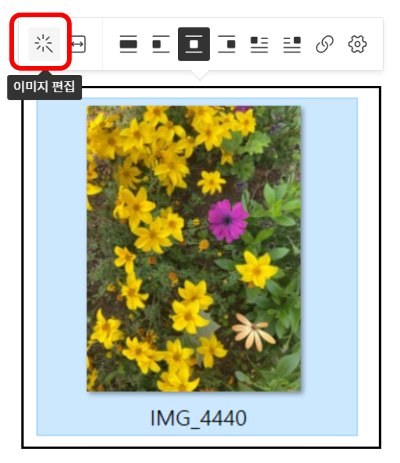Select the flower photo thumbnail
This screenshot has height=463, width=400.
click(x=194, y=248)
